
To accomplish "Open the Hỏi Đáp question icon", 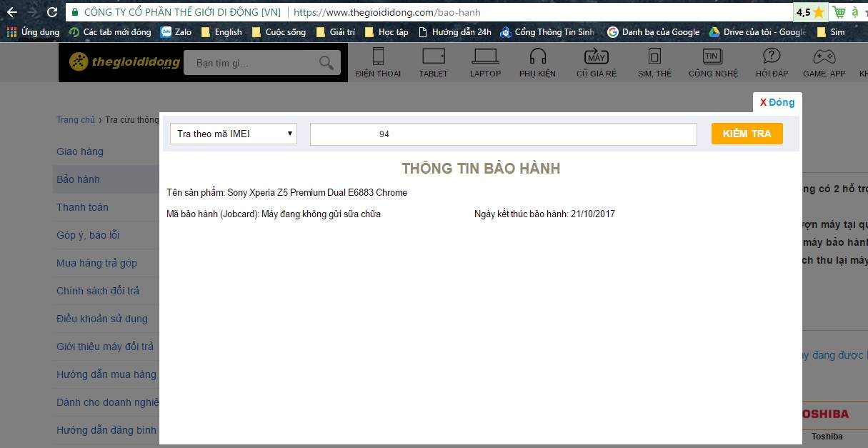I will [772, 56].
